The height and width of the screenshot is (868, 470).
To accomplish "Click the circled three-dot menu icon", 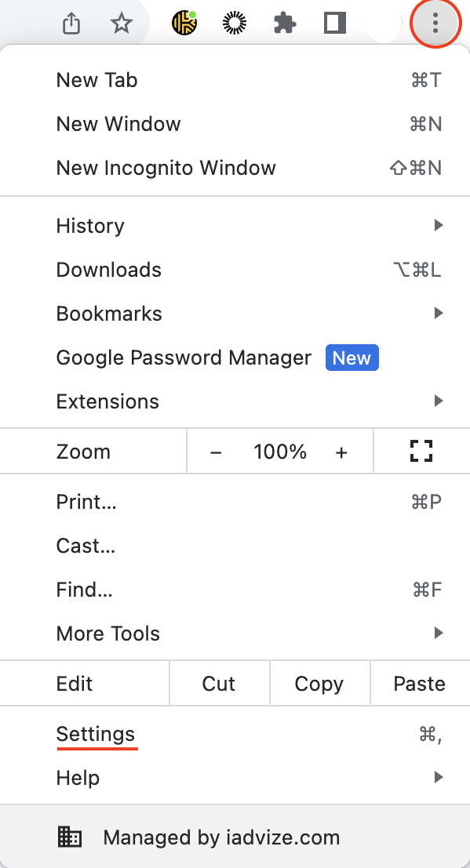I will pos(435,23).
